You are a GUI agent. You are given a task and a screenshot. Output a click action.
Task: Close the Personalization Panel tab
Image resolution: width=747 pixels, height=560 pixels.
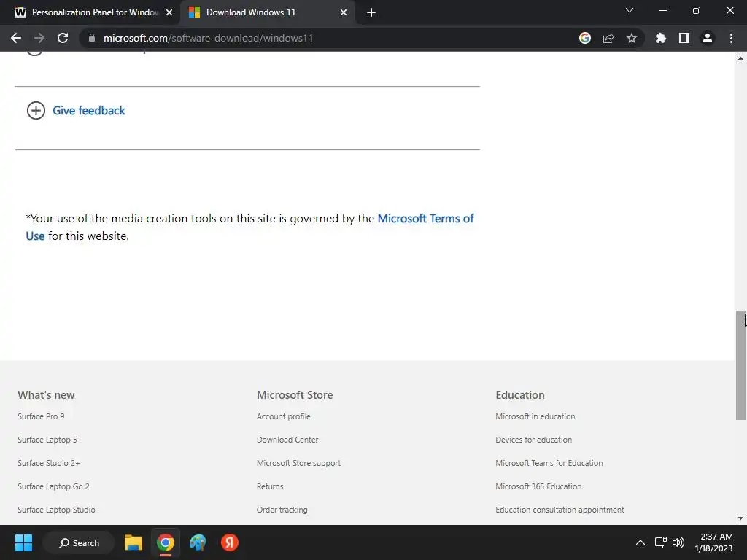click(169, 12)
